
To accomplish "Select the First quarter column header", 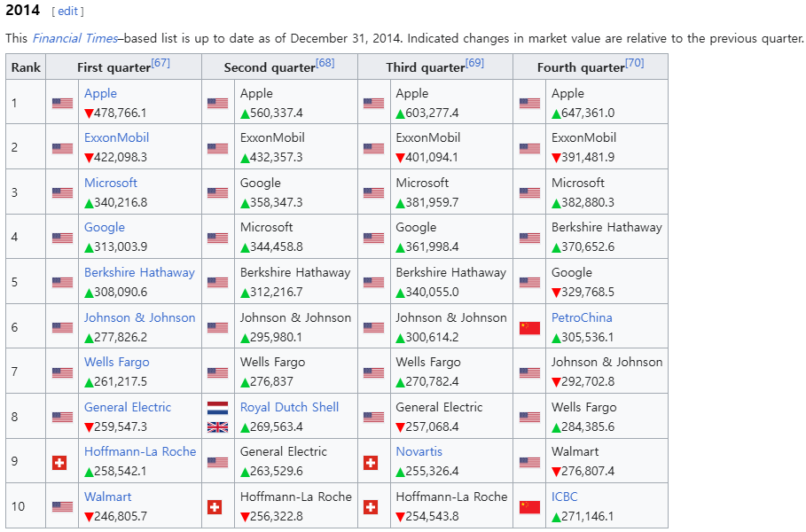I will pos(124,67).
